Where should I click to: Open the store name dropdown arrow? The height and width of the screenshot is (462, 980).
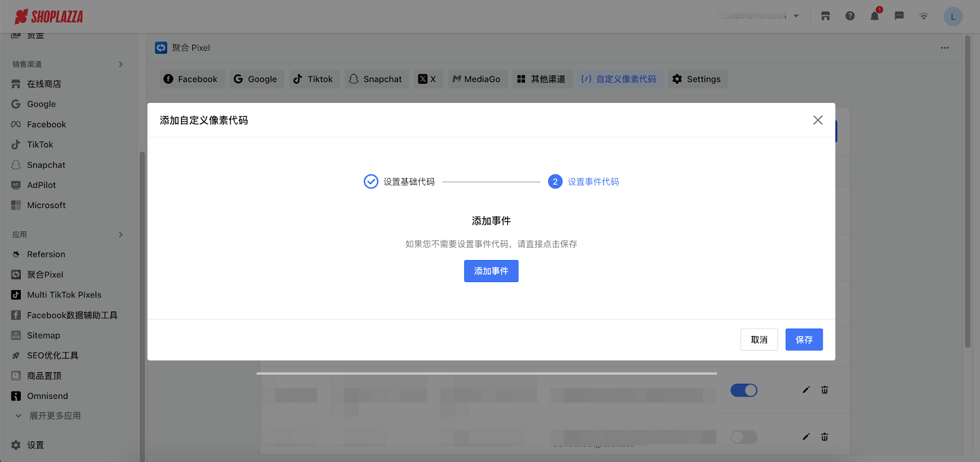(796, 17)
